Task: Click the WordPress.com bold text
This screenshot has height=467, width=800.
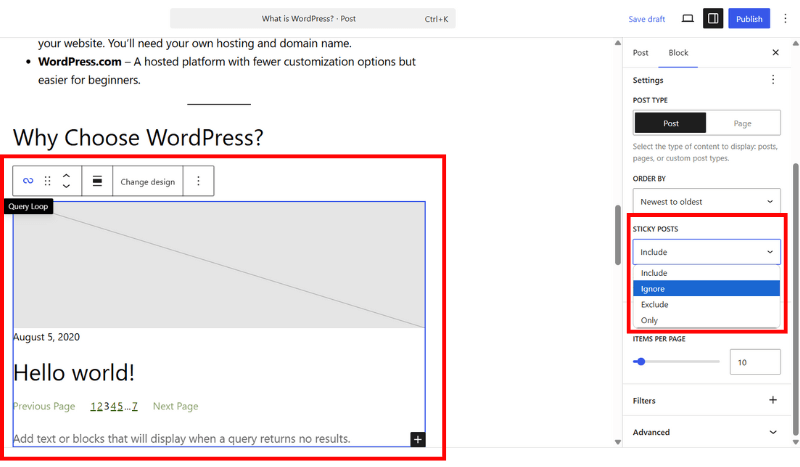Action: [x=80, y=62]
